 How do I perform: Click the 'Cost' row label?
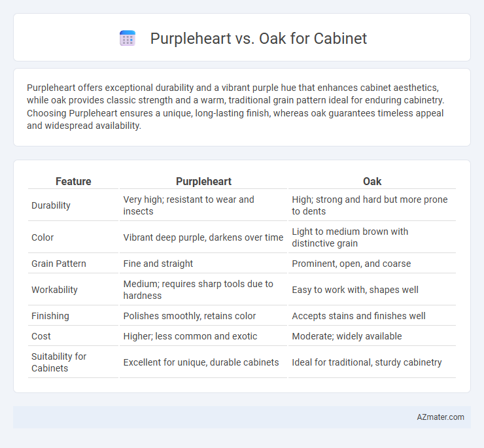pyautogui.click(x=41, y=336)
